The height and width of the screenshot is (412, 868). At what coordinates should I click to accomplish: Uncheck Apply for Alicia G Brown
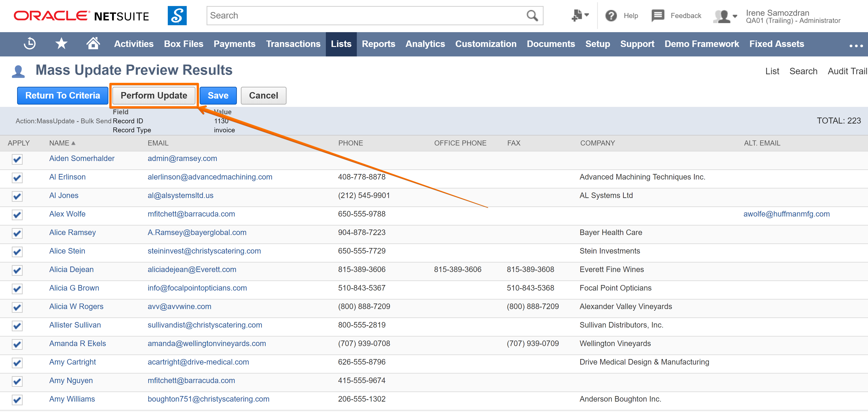(17, 289)
